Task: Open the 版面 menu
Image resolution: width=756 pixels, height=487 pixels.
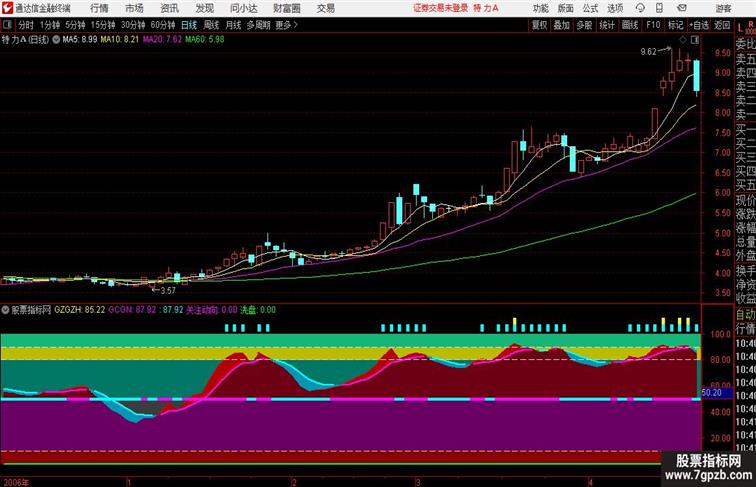Action: (x=566, y=8)
